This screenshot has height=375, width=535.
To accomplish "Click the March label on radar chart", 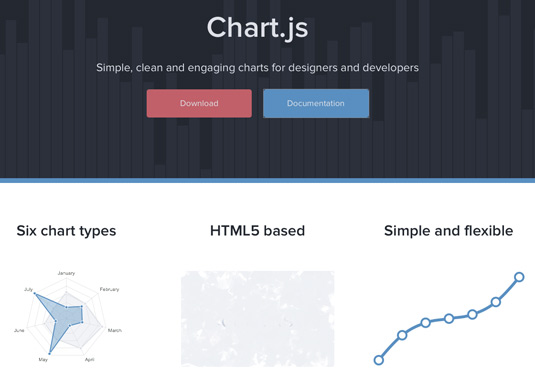I will 115,330.
